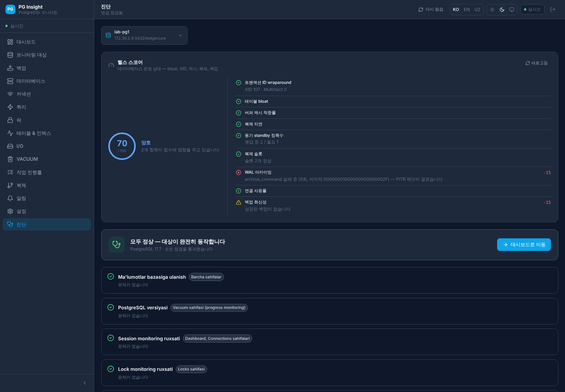Open 테이블 & 인덱스 page
Screen dimensions: 565x392
47,133
